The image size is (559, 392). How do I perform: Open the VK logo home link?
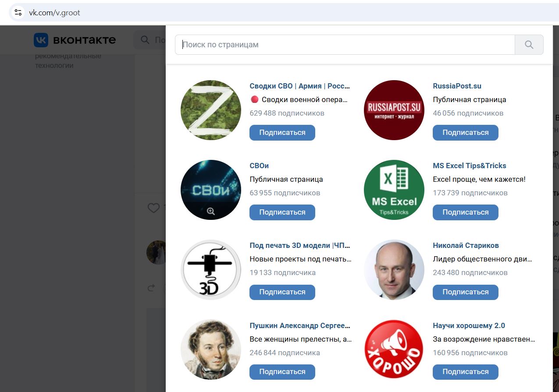pos(75,40)
